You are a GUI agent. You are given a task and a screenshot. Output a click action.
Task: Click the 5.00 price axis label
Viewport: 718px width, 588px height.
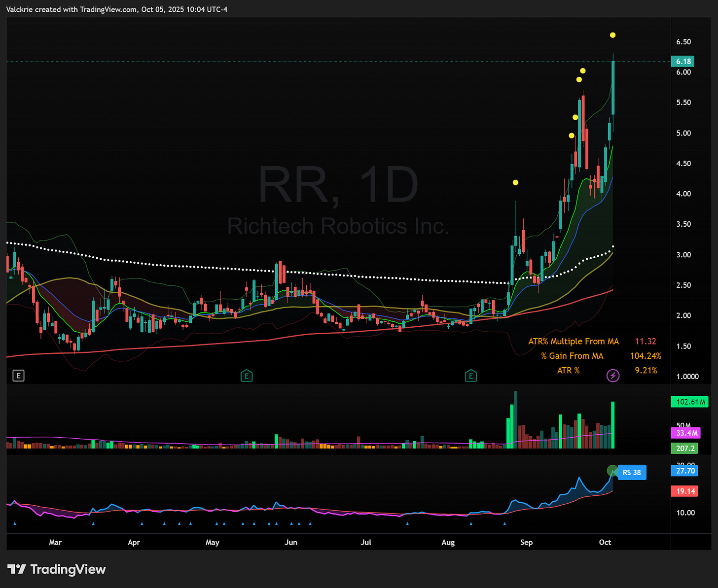pyautogui.click(x=683, y=133)
